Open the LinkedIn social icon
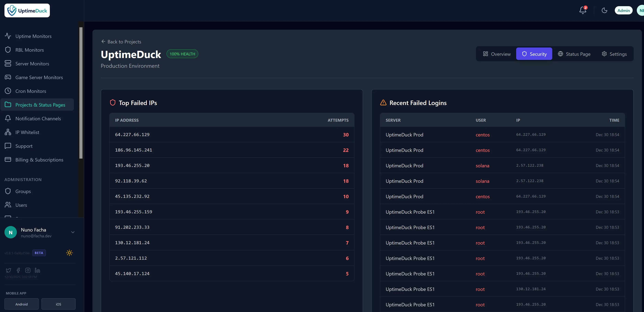The height and width of the screenshot is (312, 644). point(37,270)
